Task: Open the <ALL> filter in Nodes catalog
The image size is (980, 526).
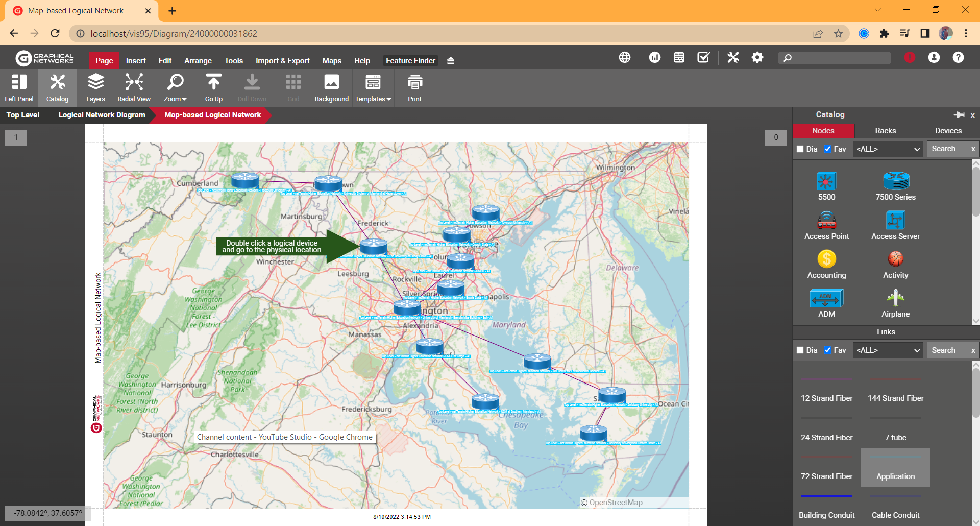Action: [888, 149]
